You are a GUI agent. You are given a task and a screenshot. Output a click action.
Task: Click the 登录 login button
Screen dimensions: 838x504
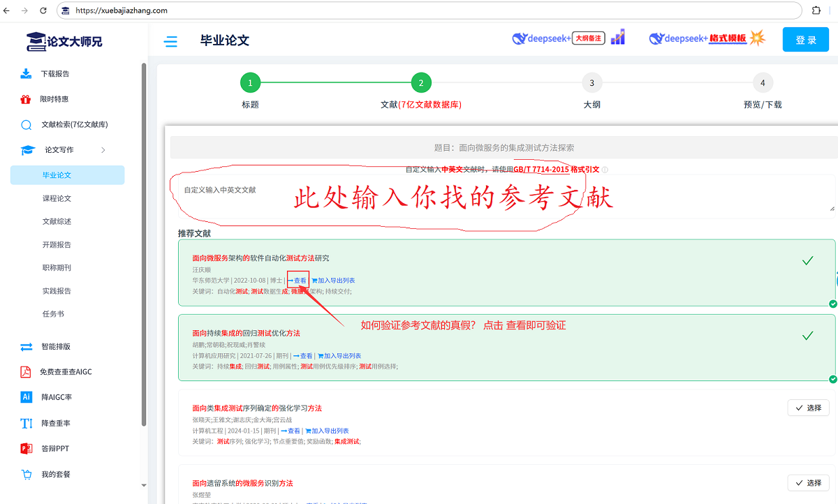pos(806,40)
